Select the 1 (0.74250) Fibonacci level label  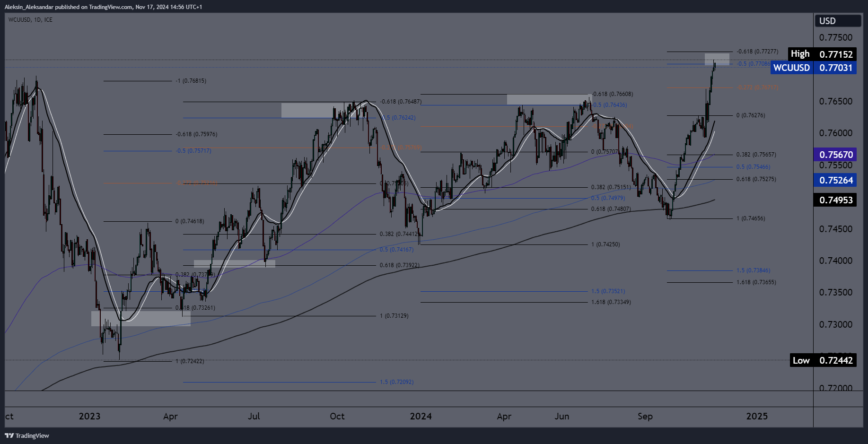(605, 244)
